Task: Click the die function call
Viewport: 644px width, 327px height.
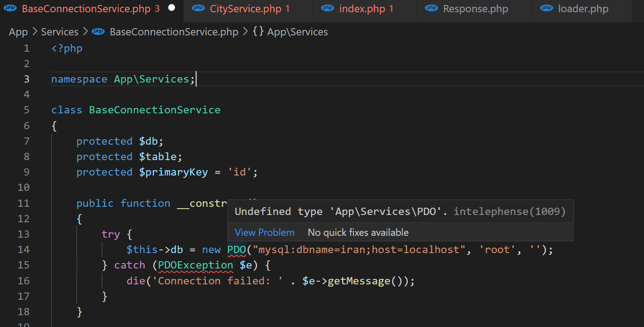Action: [136, 281]
